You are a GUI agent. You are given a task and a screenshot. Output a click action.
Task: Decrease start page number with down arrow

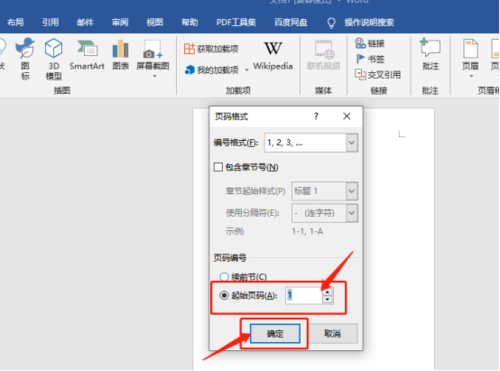point(327,299)
